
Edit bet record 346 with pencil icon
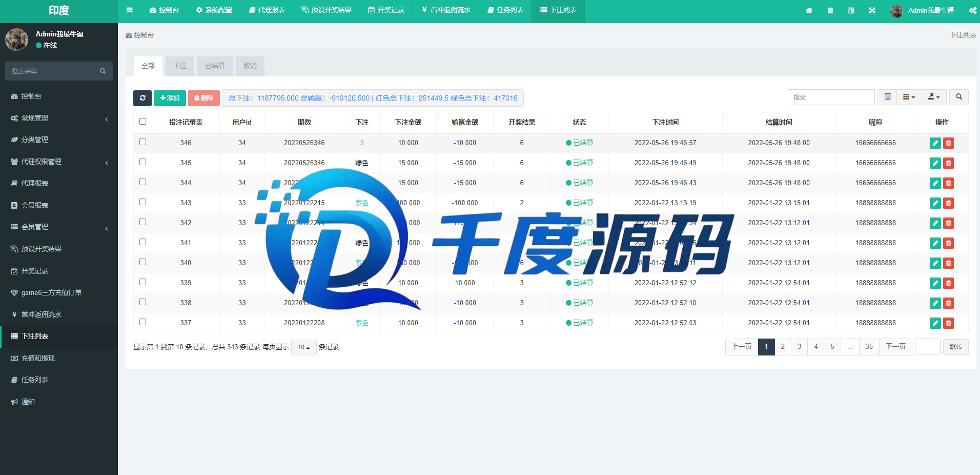point(935,143)
